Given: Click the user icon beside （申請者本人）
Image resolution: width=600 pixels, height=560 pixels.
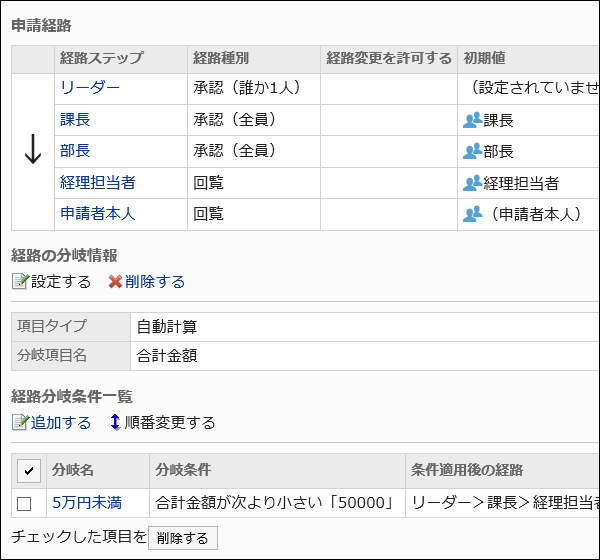Looking at the screenshot, I should tap(472, 214).
